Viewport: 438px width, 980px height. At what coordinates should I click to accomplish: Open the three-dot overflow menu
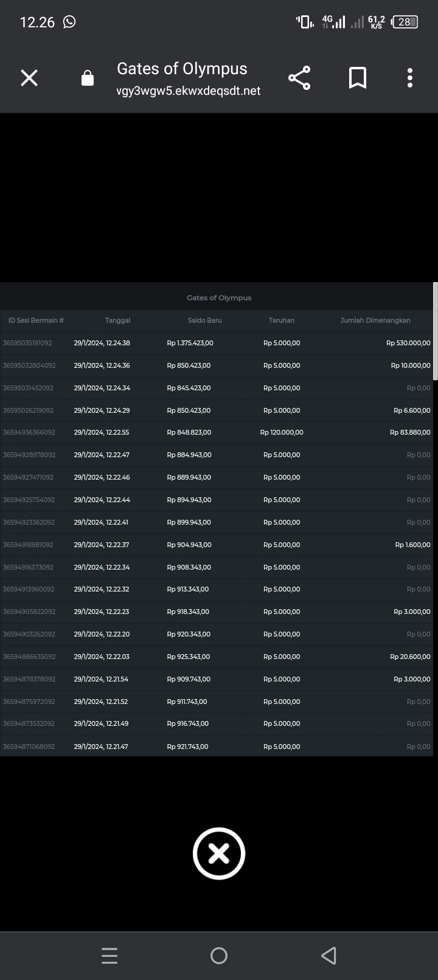pyautogui.click(x=409, y=78)
